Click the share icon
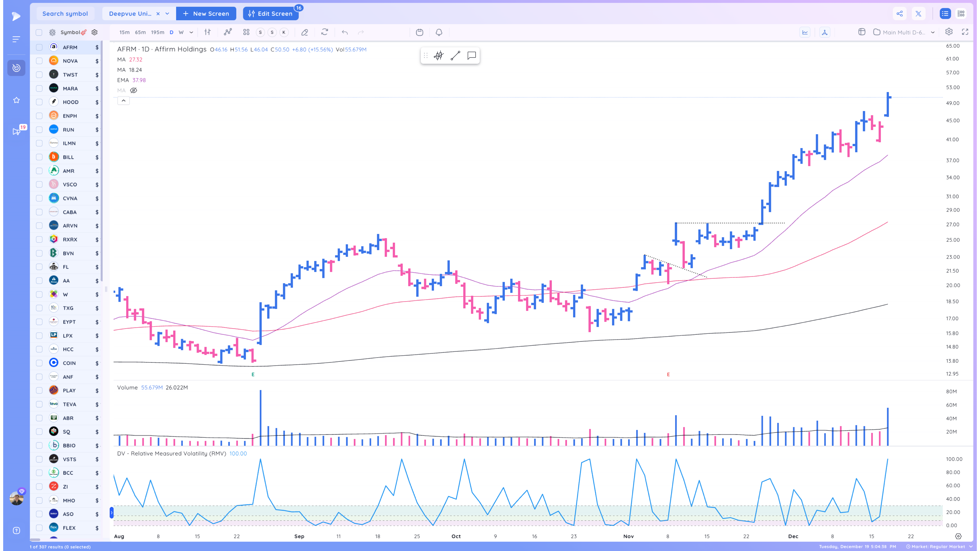This screenshot has height=551, width=980. (900, 14)
